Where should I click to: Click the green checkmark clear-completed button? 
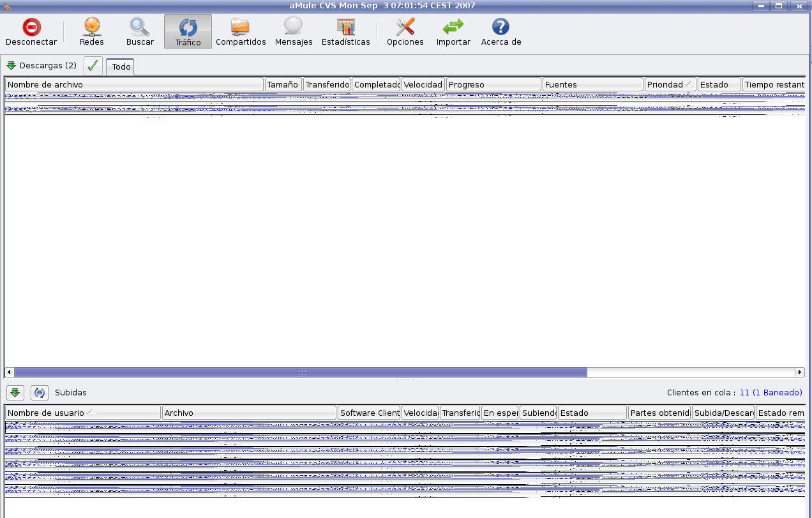coord(93,66)
